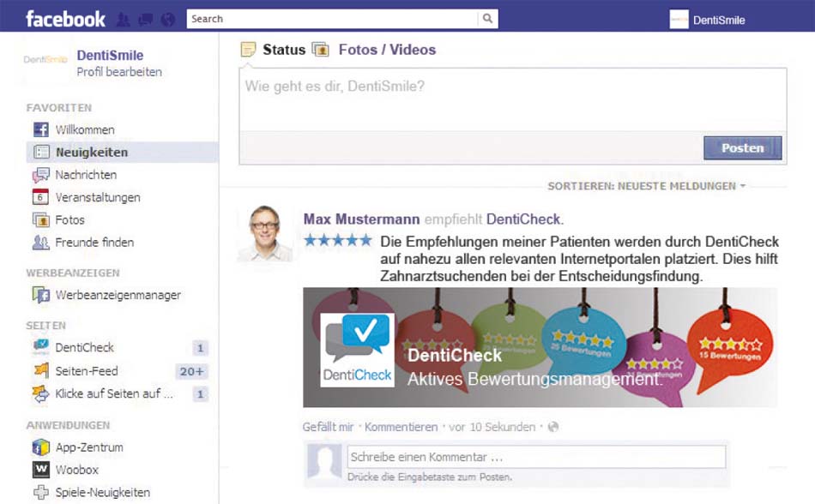Click Kommentieren on the post
The width and height of the screenshot is (815, 504).
(401, 427)
